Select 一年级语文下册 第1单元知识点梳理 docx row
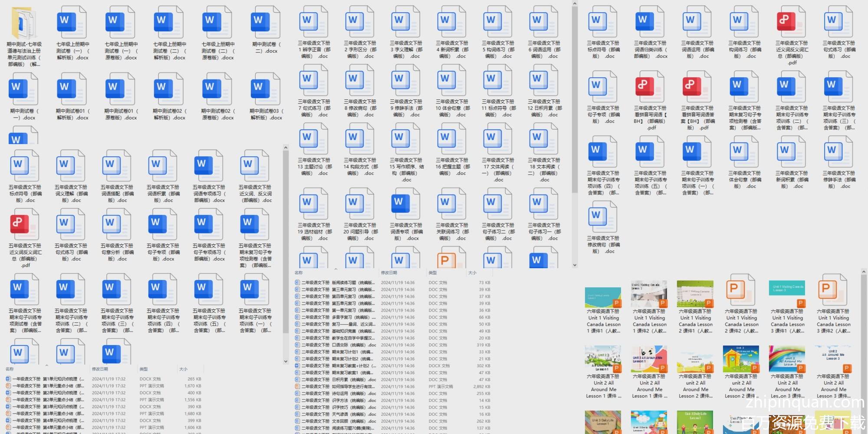868x434 pixels. [x=48, y=379]
